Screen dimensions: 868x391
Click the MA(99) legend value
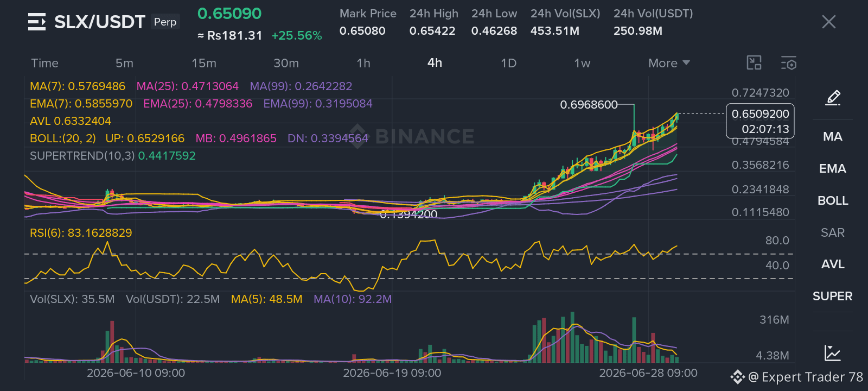pyautogui.click(x=301, y=86)
